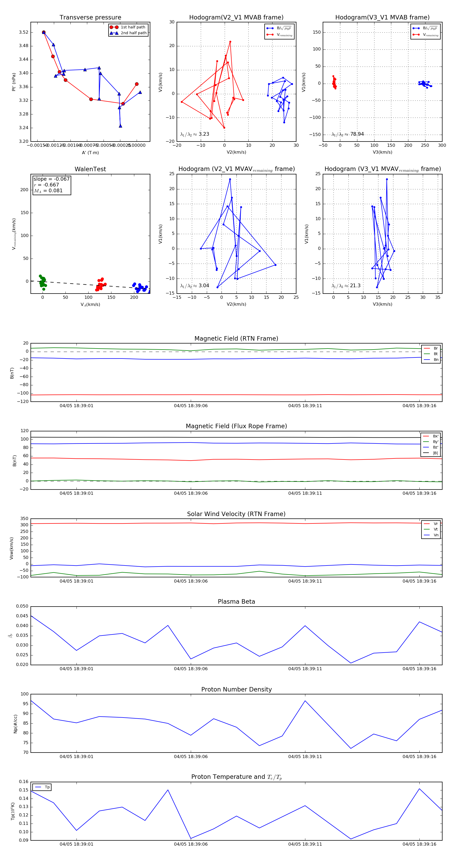Click the λ1/λ2 ≈ 3.04 annotation

194,286
